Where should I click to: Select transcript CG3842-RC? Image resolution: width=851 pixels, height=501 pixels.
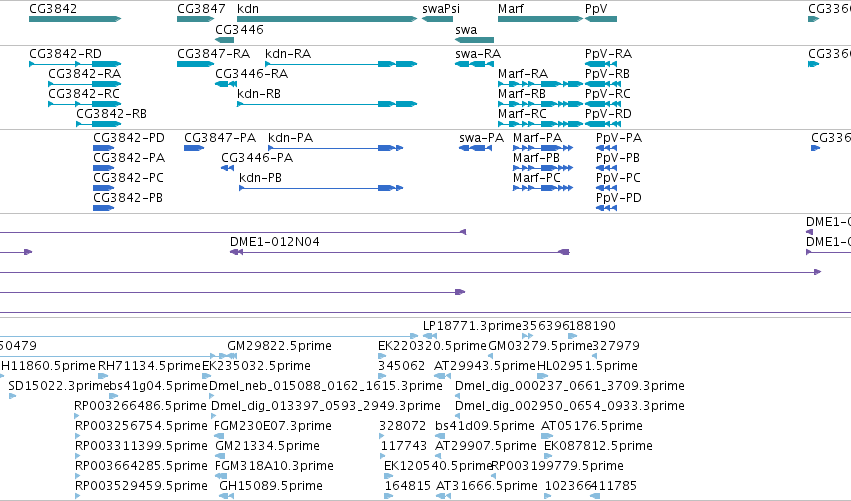[85, 104]
